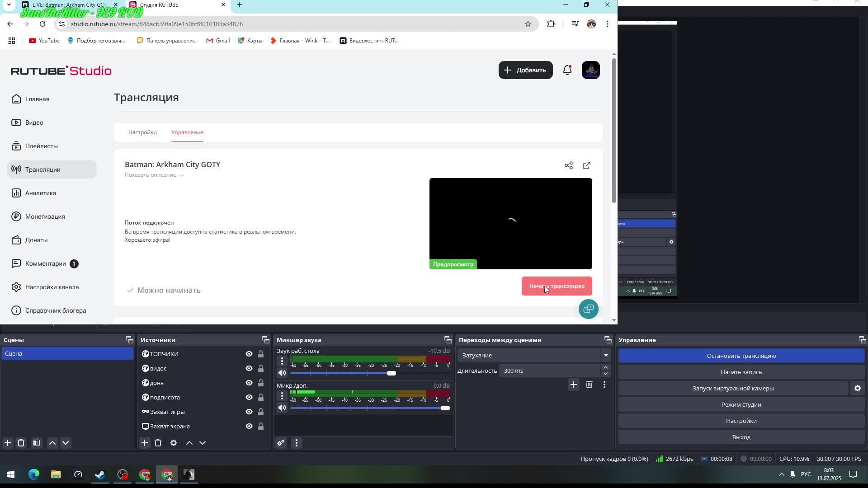Viewport: 868px width, 488px height.
Task: Click the share icon for Batman stream
Action: click(x=569, y=165)
